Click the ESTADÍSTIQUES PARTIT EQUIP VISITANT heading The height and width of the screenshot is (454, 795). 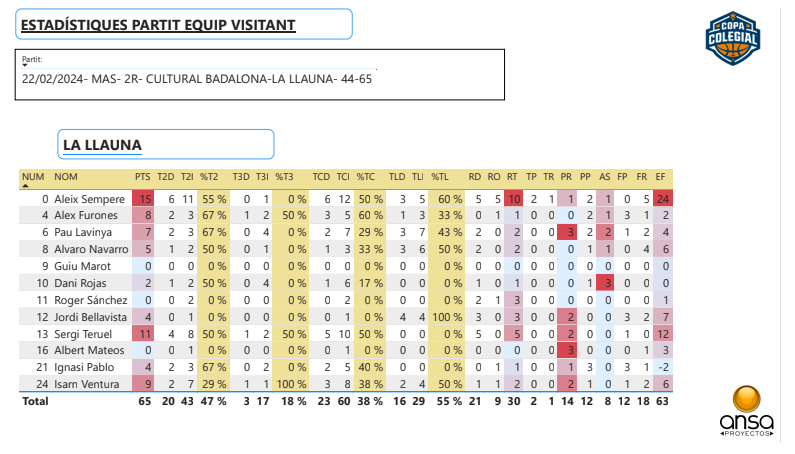(158, 24)
